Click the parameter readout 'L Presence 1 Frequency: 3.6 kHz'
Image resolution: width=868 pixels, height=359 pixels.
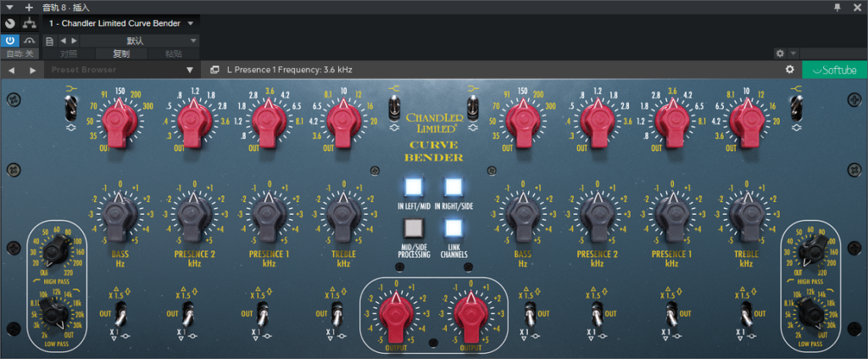pos(290,70)
